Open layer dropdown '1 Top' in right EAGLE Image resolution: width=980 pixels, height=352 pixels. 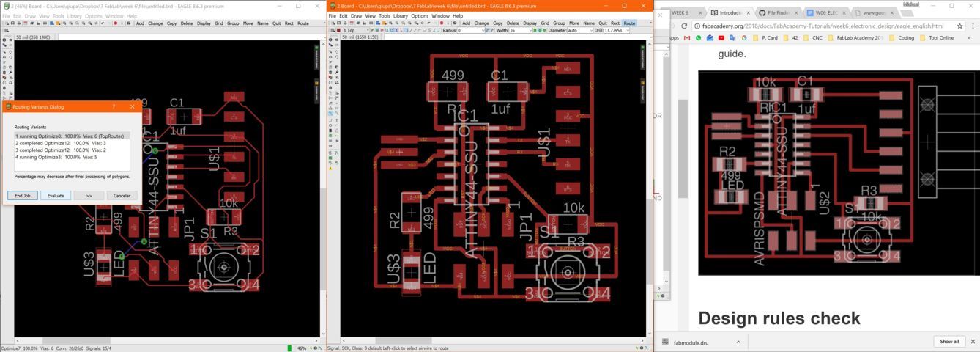click(354, 30)
